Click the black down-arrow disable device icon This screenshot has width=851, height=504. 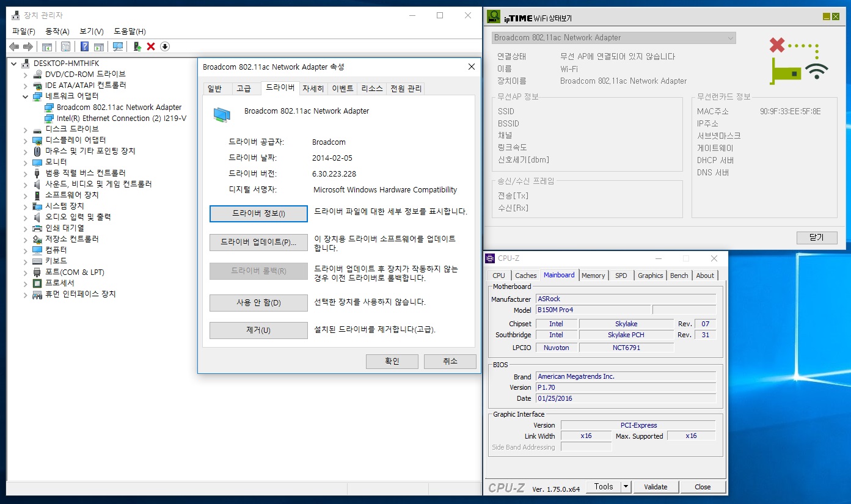pos(165,46)
